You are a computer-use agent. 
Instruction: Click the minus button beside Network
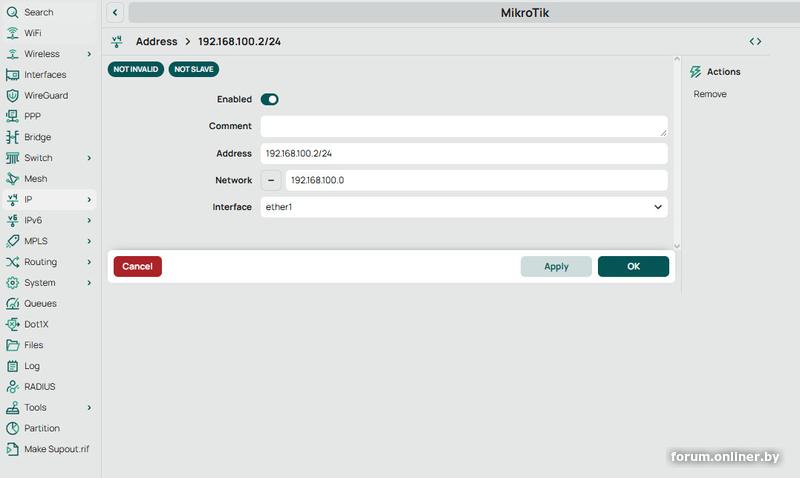point(271,180)
